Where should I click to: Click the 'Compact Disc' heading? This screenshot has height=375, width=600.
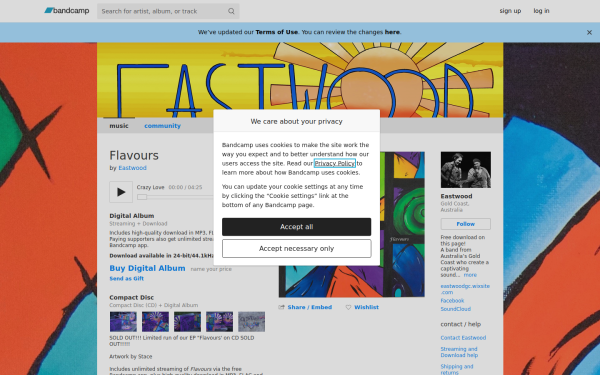click(132, 297)
